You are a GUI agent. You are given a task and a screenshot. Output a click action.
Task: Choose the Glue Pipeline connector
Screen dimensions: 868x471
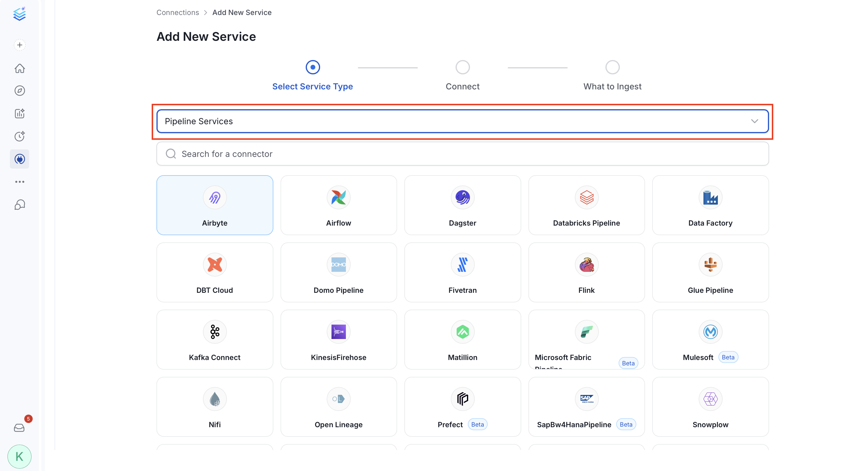click(711, 272)
